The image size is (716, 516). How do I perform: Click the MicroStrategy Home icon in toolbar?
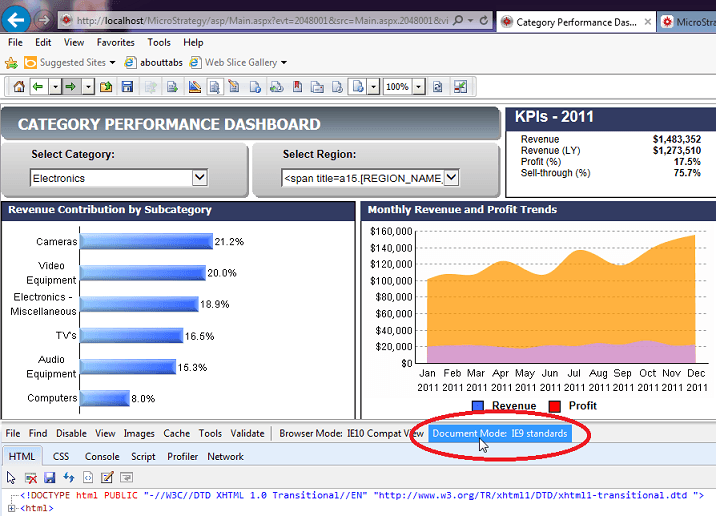[x=18, y=87]
